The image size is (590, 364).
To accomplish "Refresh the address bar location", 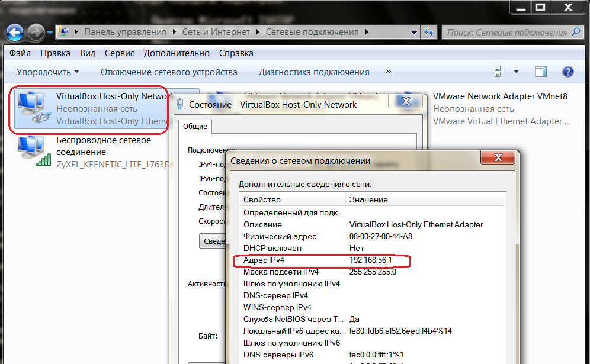I will pos(428,33).
